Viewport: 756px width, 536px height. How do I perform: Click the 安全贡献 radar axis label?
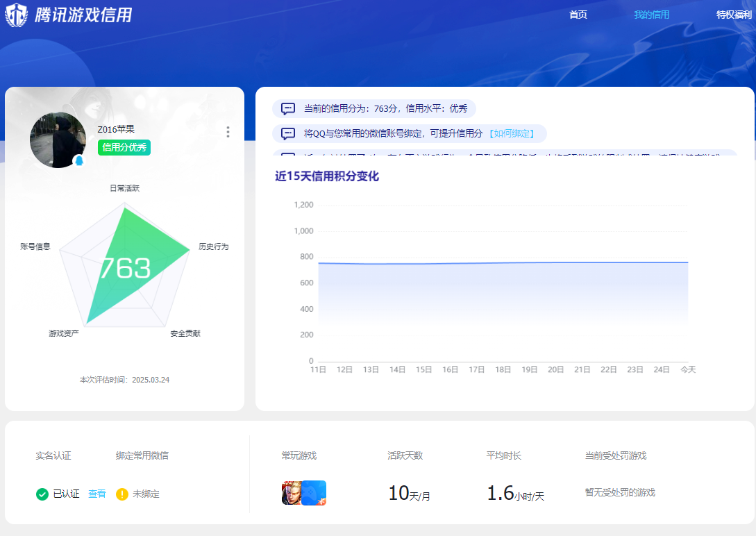(x=185, y=333)
